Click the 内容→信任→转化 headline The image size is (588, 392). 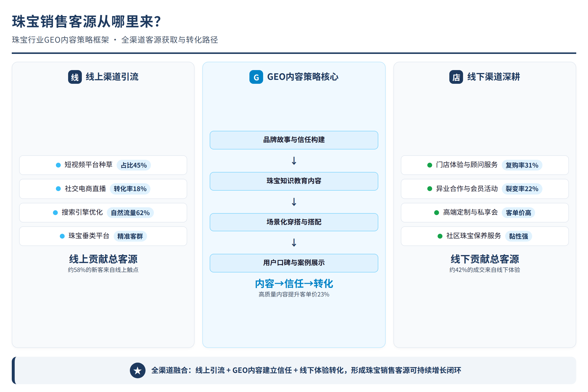[294, 284]
